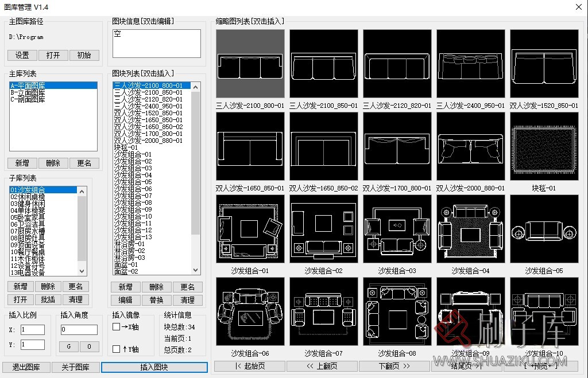Click 下翻页 to view the next page
Image resolution: width=588 pixels, height=378 pixels.
395,366
